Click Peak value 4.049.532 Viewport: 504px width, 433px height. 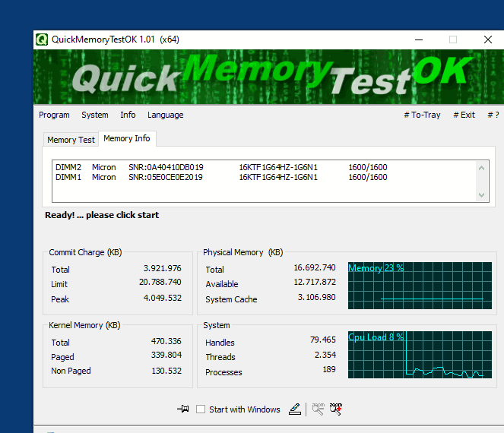163,298
